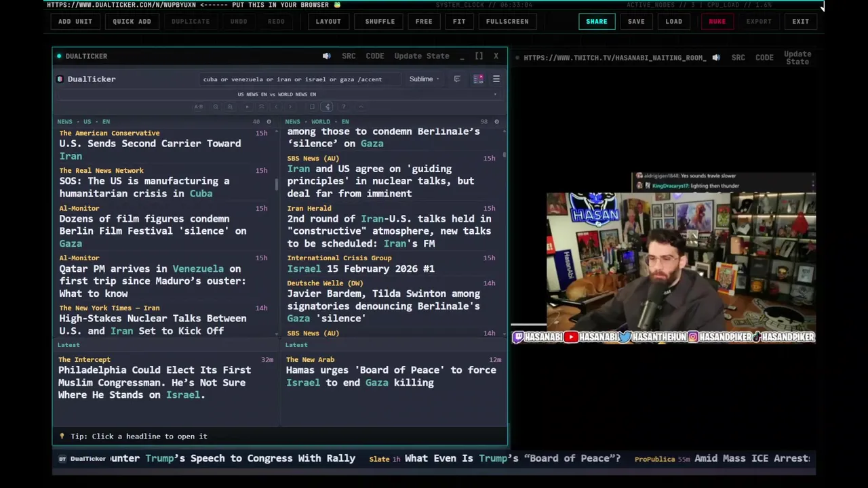The image size is (868, 488).
Task: Click the lightbulb tip icon
Action: tap(62, 436)
